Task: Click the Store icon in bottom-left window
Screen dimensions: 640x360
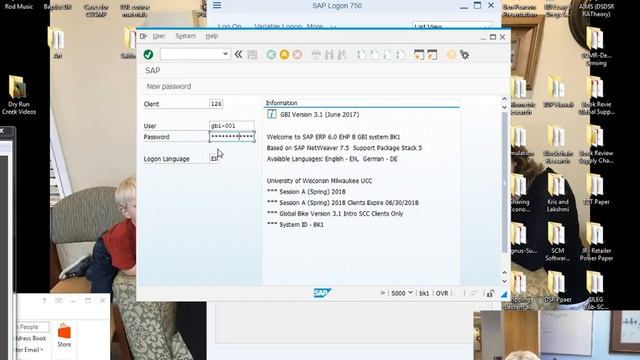Action: pyautogui.click(x=64, y=336)
